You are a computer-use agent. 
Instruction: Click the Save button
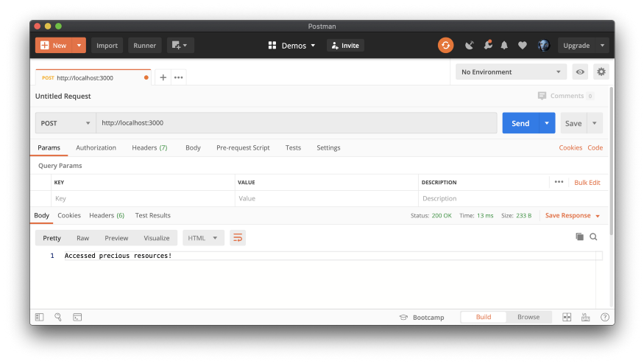click(573, 123)
